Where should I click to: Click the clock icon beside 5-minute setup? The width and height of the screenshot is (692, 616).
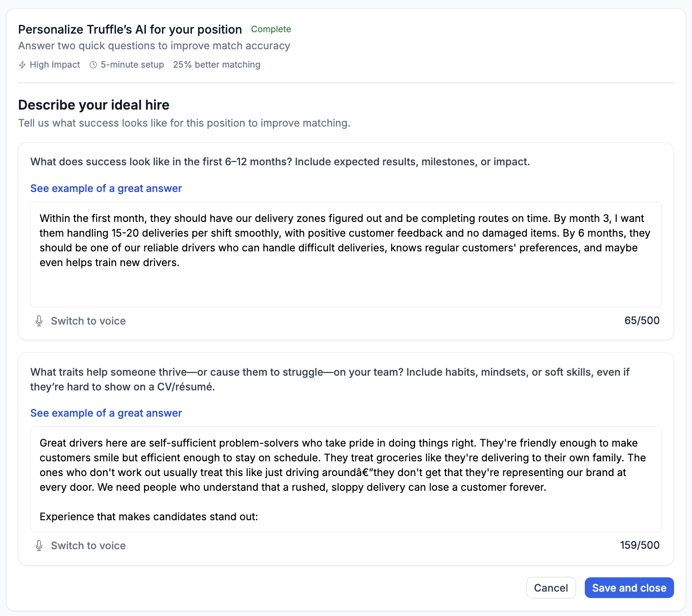point(93,65)
